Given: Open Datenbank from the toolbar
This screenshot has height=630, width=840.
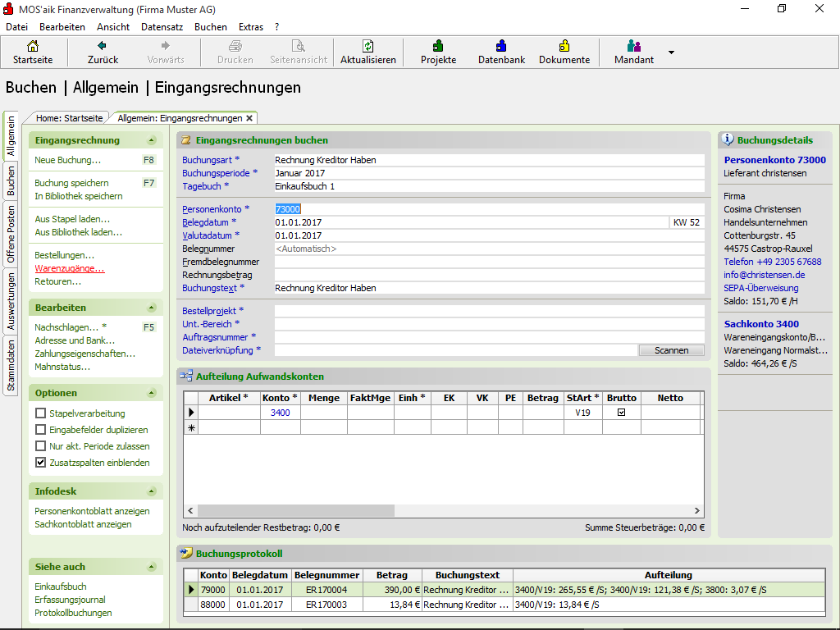Looking at the screenshot, I should [x=501, y=47].
